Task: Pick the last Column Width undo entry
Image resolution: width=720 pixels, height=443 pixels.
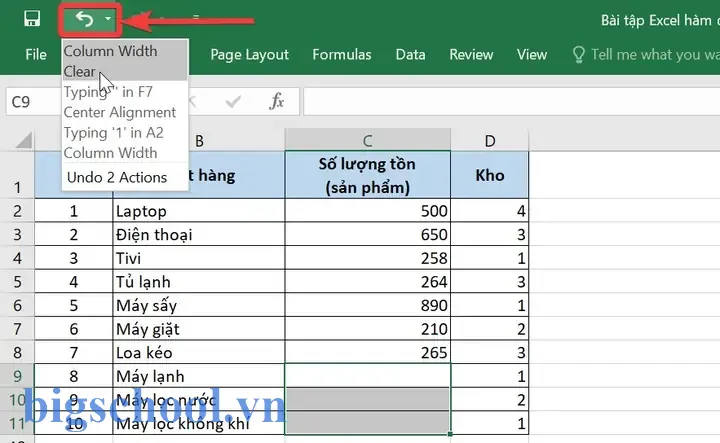Action: pyautogui.click(x=125, y=152)
